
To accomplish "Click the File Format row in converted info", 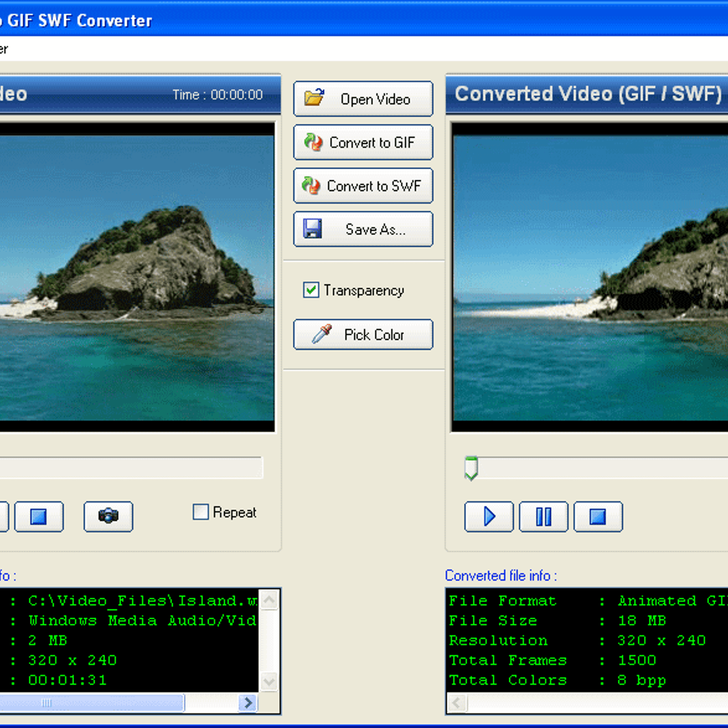I will point(588,601).
